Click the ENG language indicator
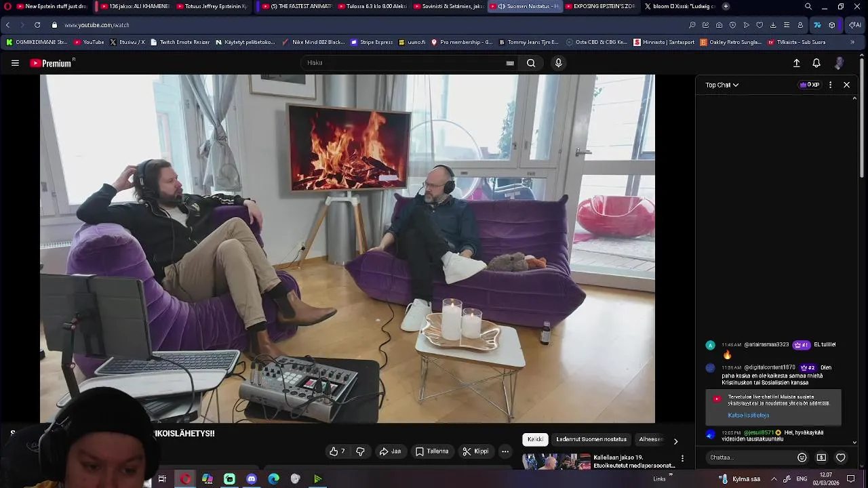Image resolution: width=868 pixels, height=488 pixels. pyautogui.click(x=802, y=479)
